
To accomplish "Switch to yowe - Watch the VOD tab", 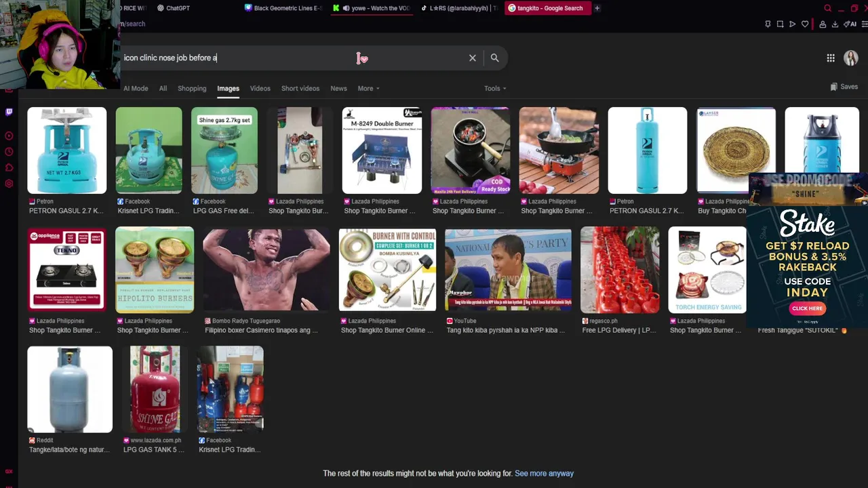I will click(x=372, y=8).
